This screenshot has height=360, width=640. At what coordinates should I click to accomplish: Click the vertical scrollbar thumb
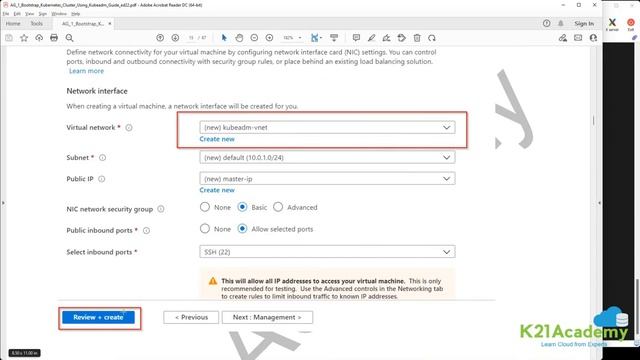(593, 120)
